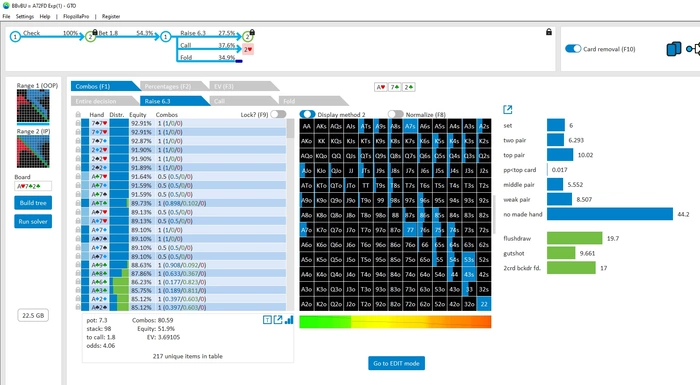The height and width of the screenshot is (385, 700).
Task: Click the 2♣ board card above the matrix
Action: point(408,87)
